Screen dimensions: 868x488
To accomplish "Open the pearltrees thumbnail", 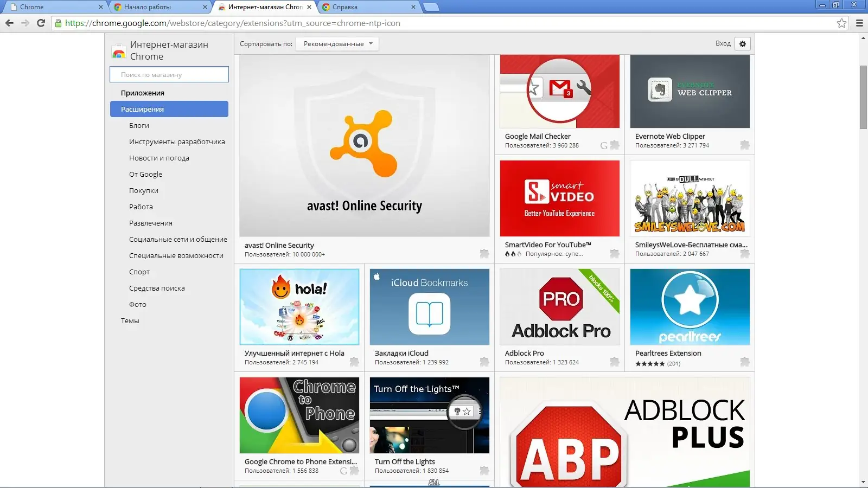I will point(690,307).
